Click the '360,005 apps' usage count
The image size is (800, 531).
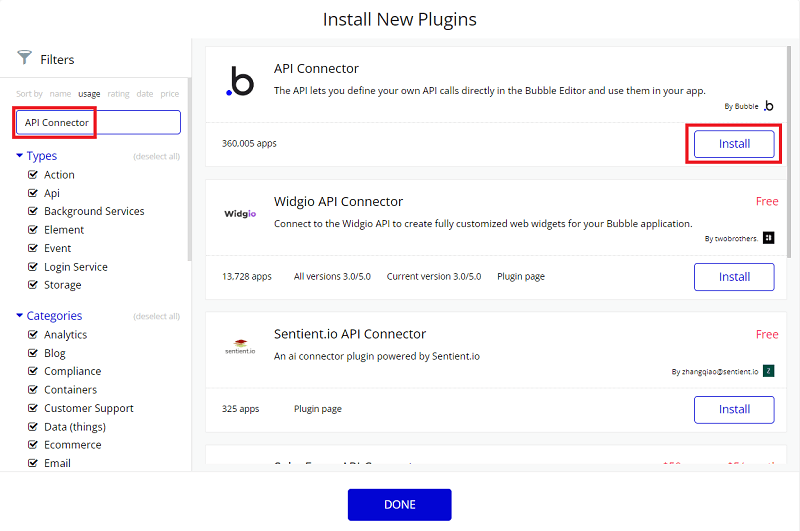(x=249, y=143)
